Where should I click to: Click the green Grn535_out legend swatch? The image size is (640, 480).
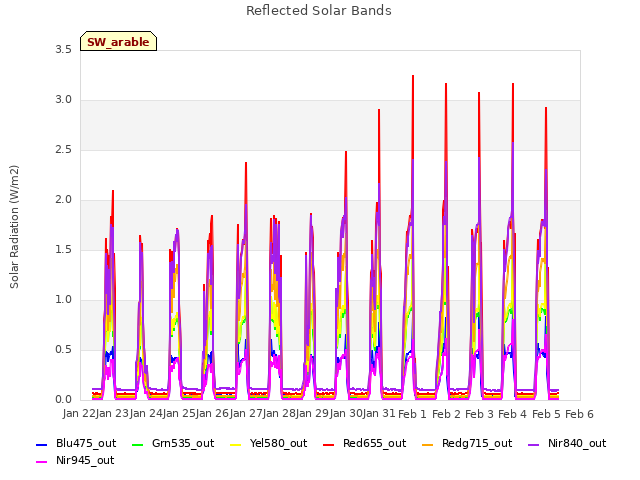138,444
